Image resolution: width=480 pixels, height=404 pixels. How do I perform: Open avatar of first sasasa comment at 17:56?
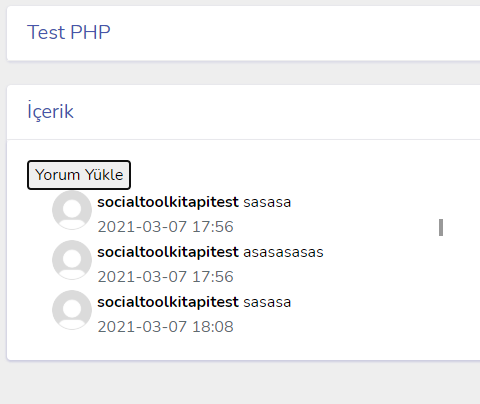[x=72, y=210]
